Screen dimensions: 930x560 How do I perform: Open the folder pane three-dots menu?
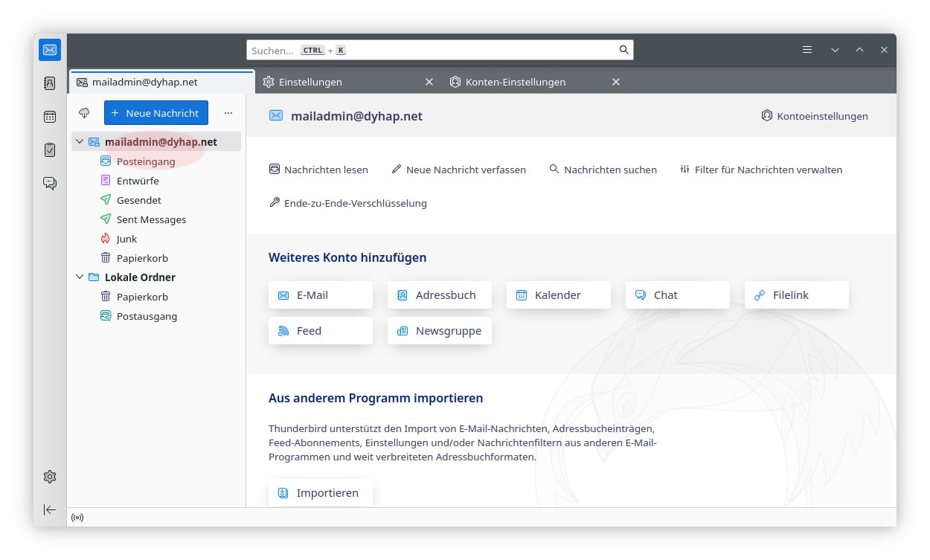[228, 113]
